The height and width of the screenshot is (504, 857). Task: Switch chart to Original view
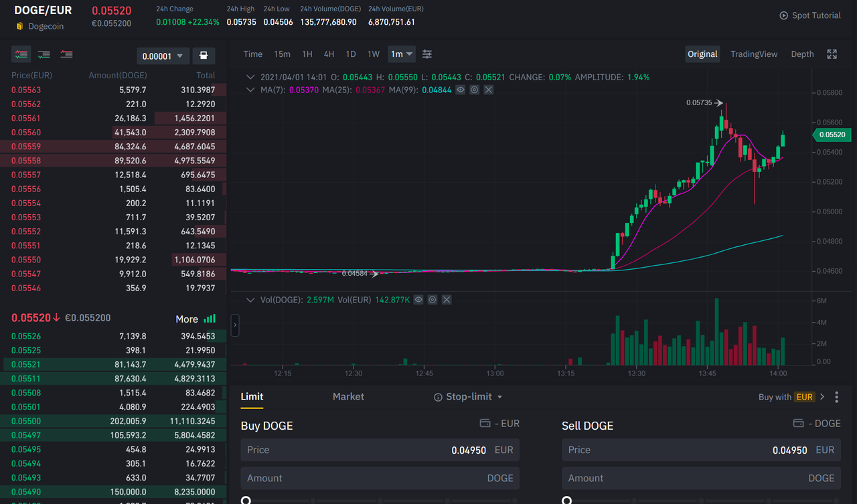[x=702, y=54]
